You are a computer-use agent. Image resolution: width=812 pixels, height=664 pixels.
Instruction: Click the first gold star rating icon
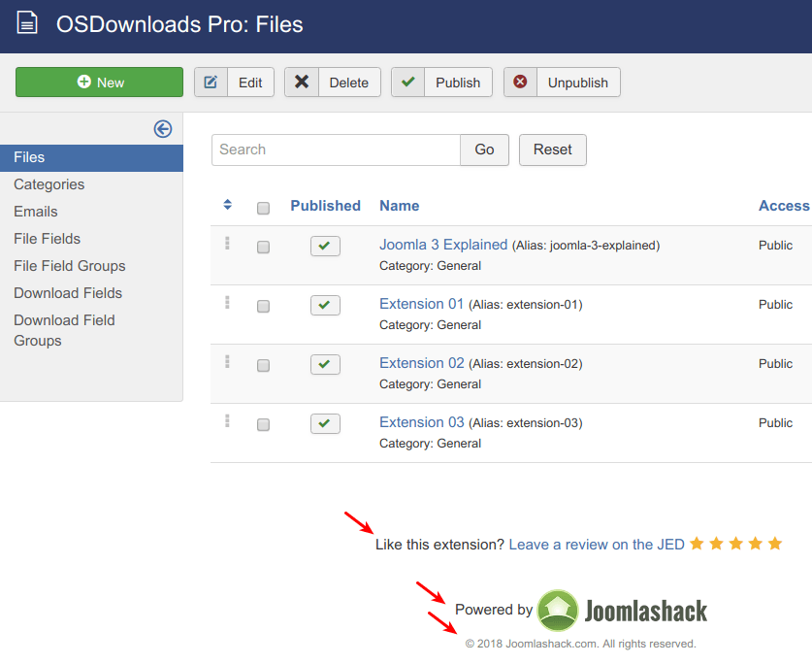(x=697, y=544)
